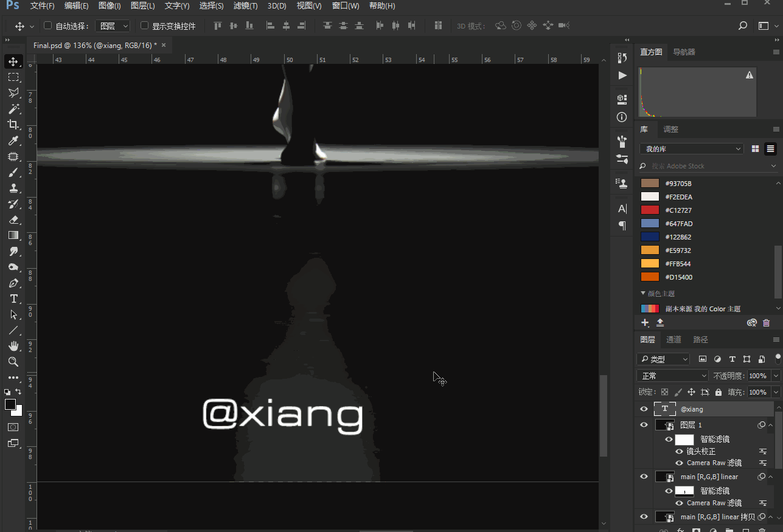This screenshot has width=783, height=532.
Task: Select the Crop tool
Action: click(13, 125)
